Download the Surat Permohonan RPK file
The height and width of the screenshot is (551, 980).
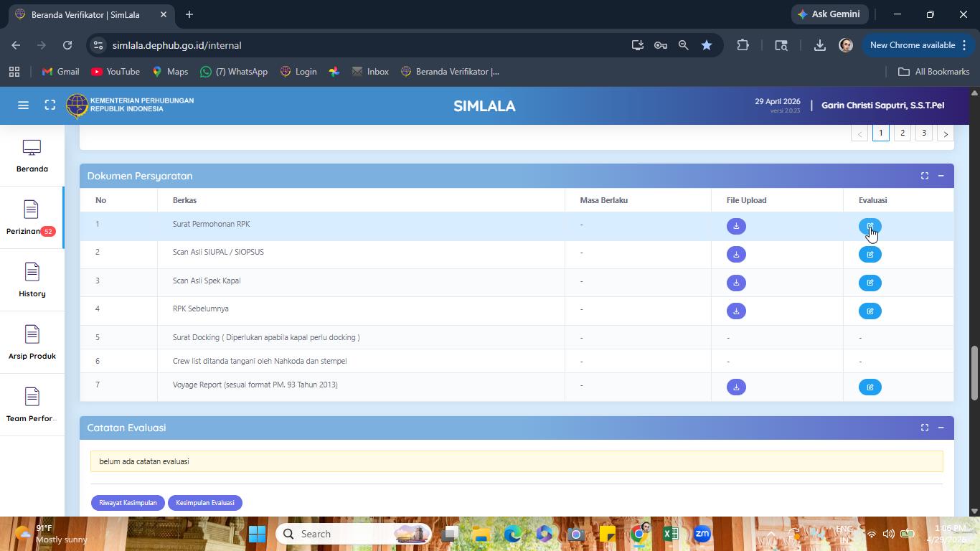tap(736, 226)
